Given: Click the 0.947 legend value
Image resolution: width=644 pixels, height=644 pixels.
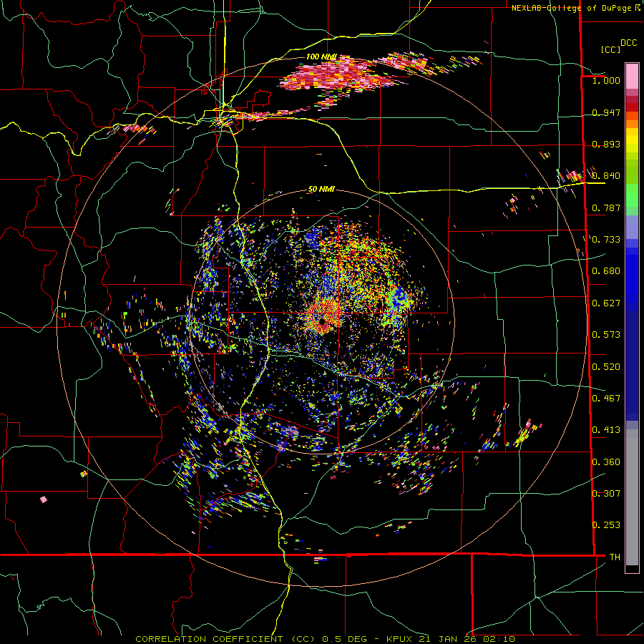Looking at the screenshot, I should [606, 112].
